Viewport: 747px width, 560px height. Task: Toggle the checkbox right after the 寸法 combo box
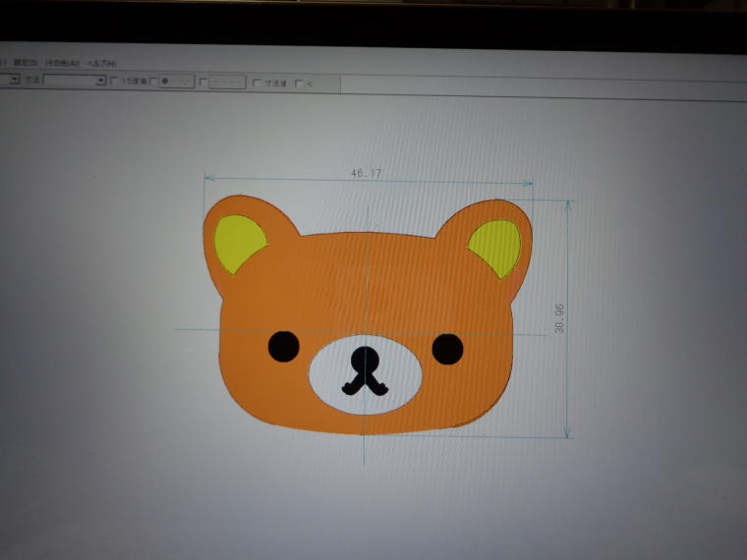[114, 81]
